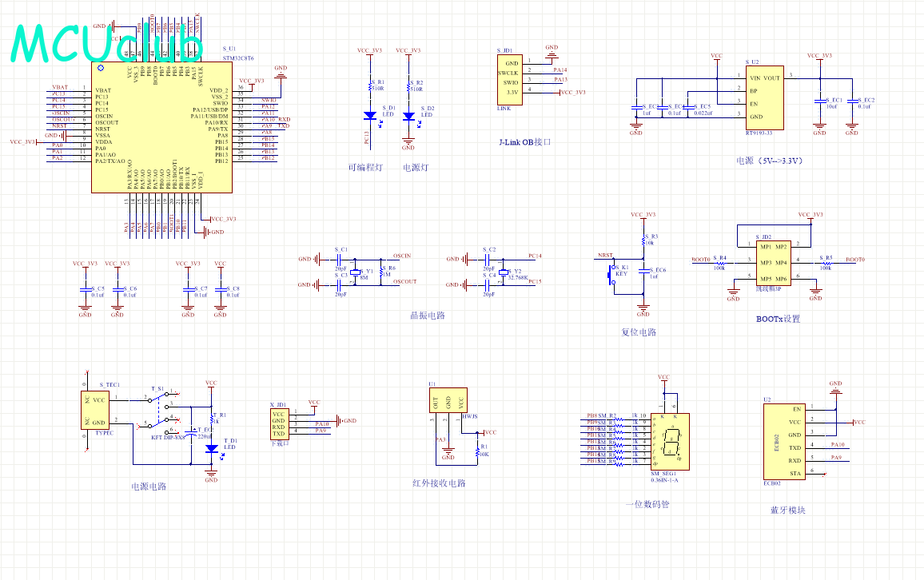
Task: Select the 晶振电路 section label
Action: [x=428, y=316]
